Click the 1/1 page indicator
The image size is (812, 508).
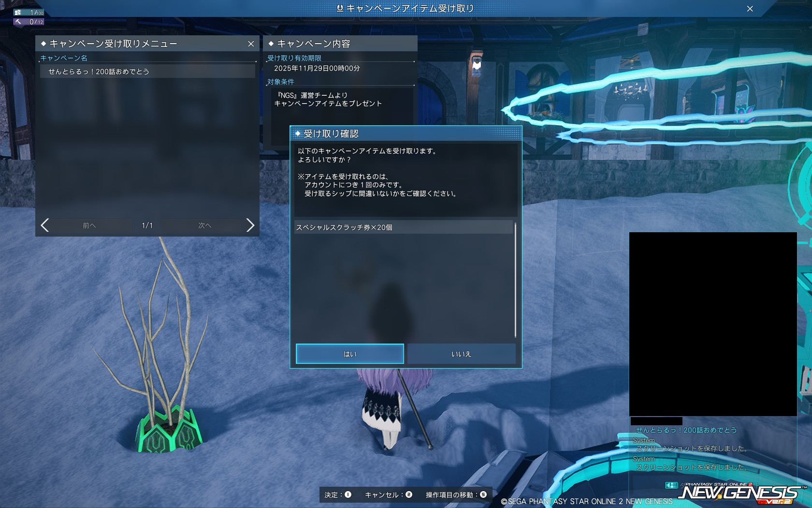[x=147, y=225]
